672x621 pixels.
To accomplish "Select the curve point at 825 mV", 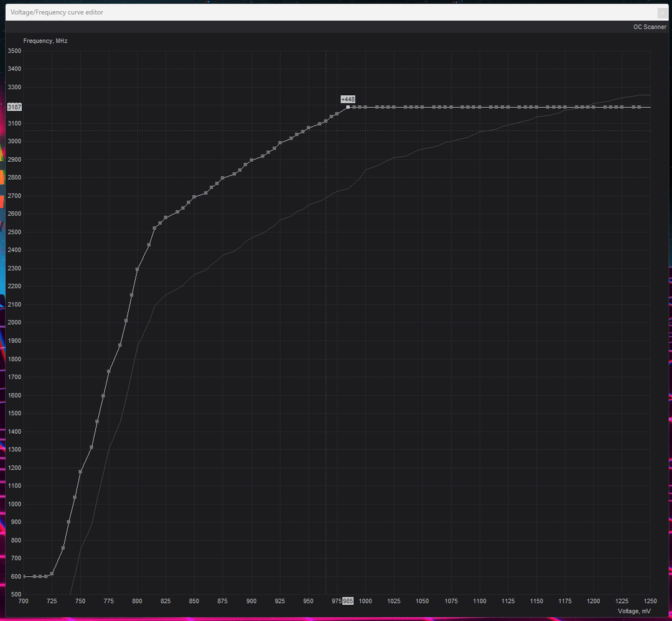I will pyautogui.click(x=166, y=218).
